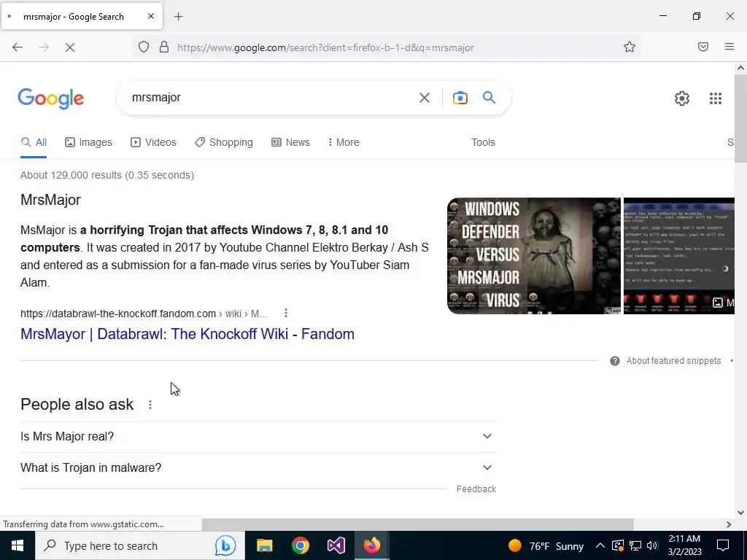747x560 pixels.
Task: Switch to the Videos tab
Action: (x=153, y=142)
